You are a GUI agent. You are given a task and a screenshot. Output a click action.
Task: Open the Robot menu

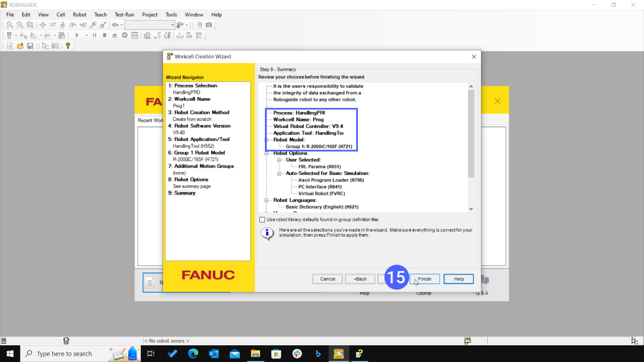79,14
